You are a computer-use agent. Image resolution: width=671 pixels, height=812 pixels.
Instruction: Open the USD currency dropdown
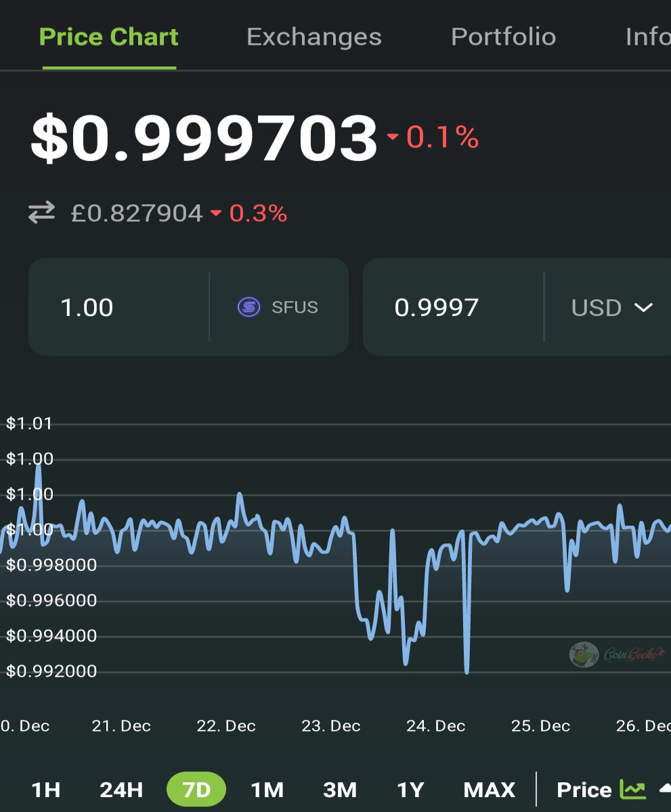point(612,307)
